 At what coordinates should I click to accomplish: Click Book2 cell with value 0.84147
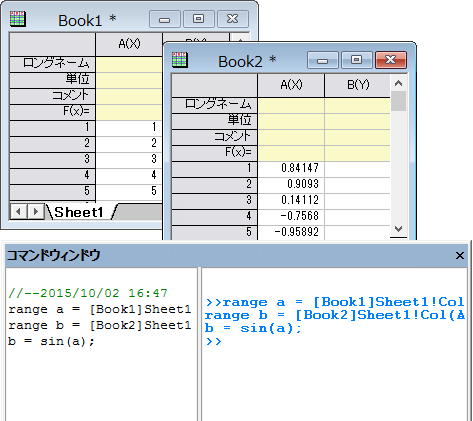291,169
